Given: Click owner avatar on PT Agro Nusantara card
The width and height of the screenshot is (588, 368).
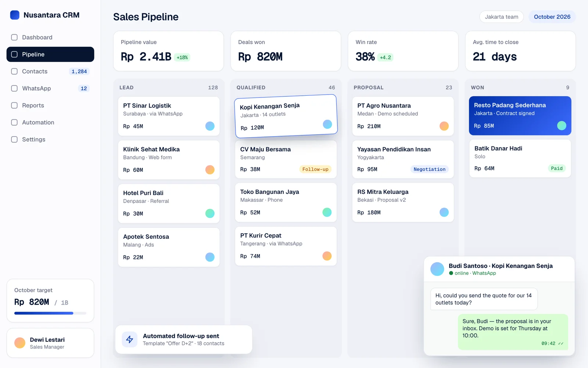Looking at the screenshot, I should coord(444,126).
